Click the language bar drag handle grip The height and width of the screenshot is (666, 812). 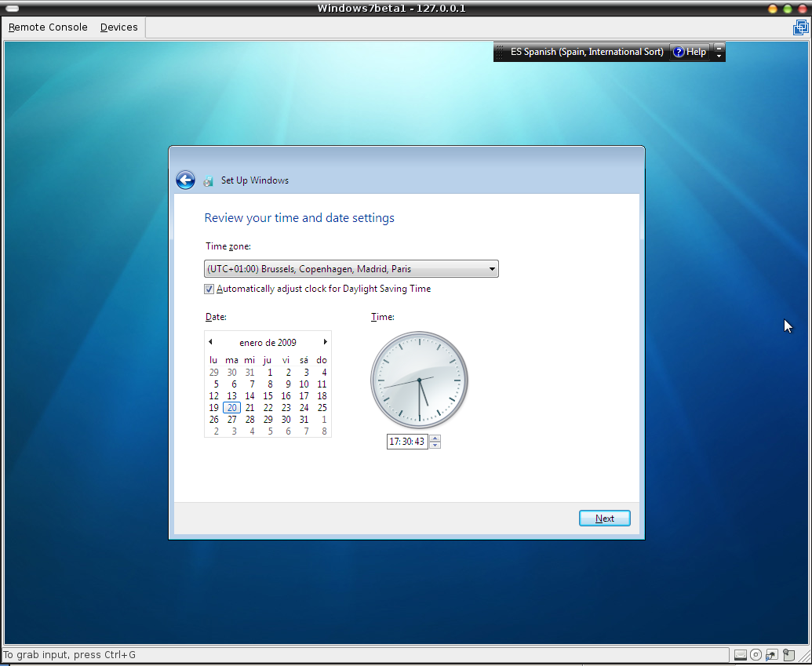(x=500, y=52)
